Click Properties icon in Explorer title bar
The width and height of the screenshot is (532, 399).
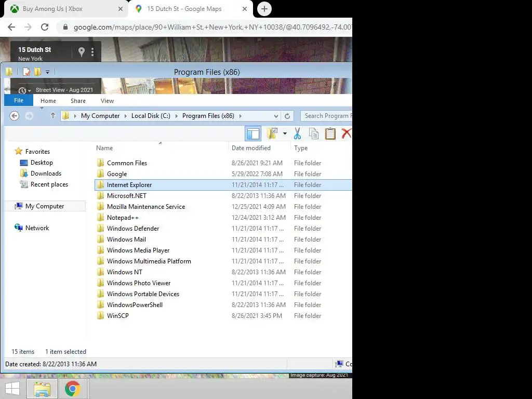pyautogui.click(x=26, y=72)
